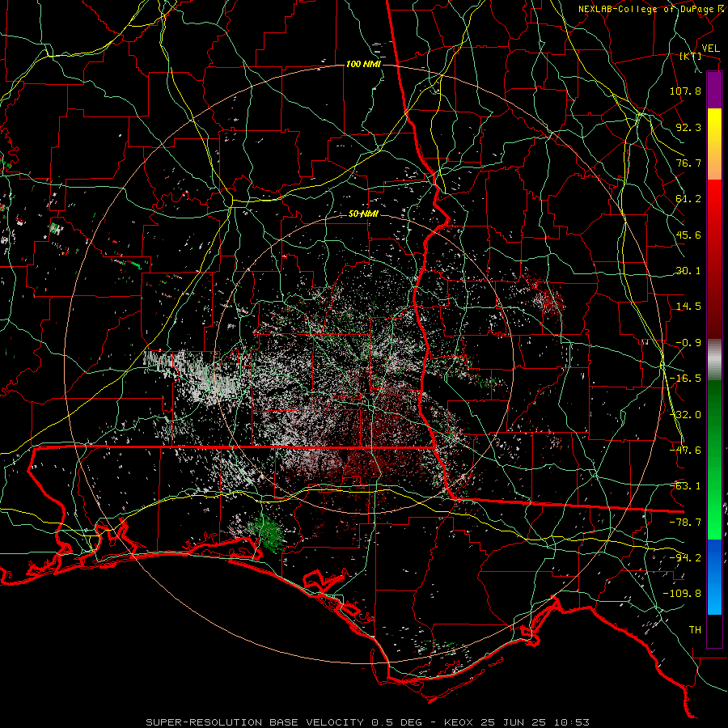The height and width of the screenshot is (728, 728).
Task: Click the 100 NMI range ring label
Action: click(363, 64)
